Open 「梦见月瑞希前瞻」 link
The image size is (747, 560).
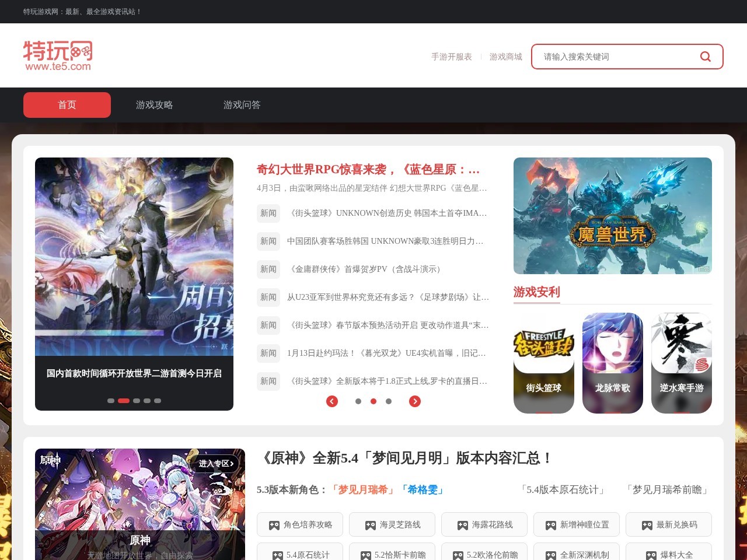coord(667,490)
